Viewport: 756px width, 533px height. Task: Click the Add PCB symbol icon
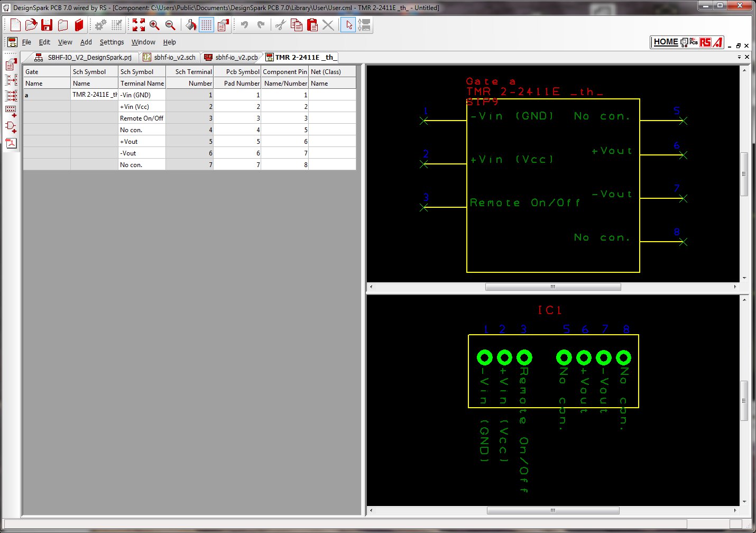coord(11,111)
